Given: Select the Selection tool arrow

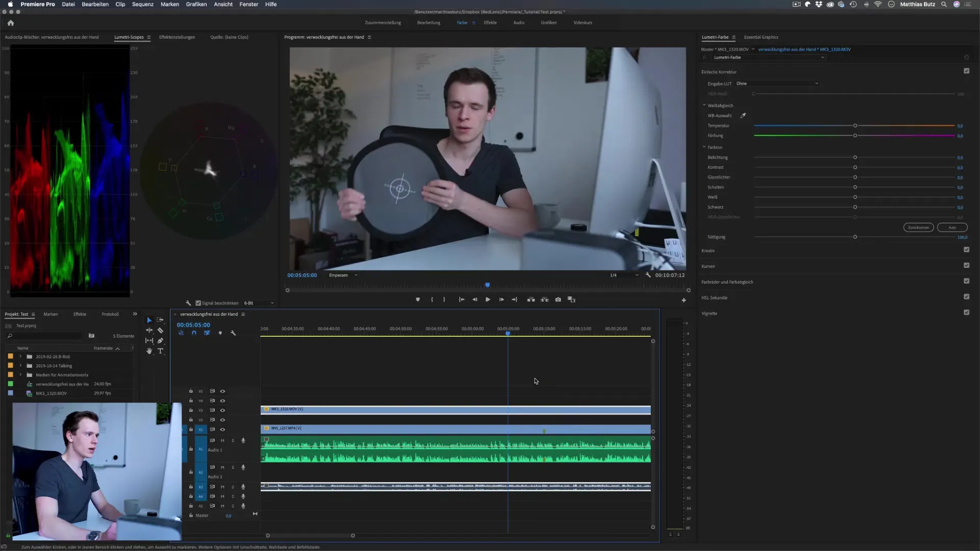Looking at the screenshot, I should pos(149,320).
